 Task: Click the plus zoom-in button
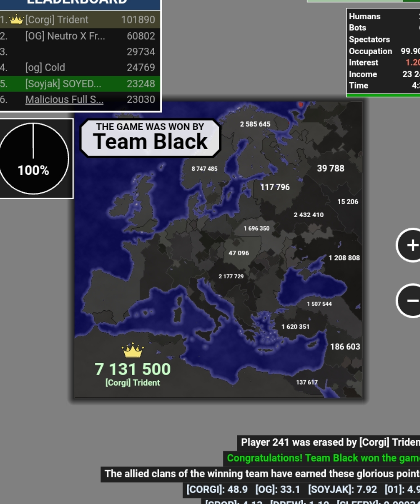[411, 245]
